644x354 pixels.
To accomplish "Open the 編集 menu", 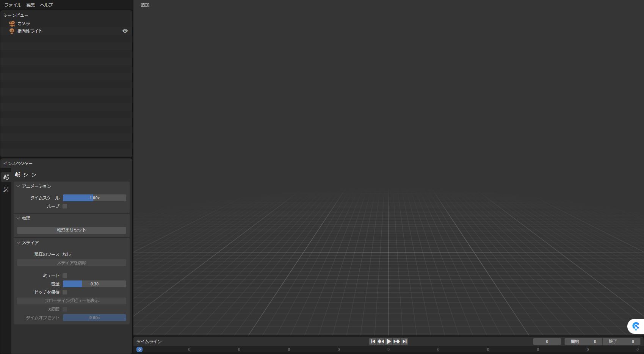I will (x=31, y=5).
